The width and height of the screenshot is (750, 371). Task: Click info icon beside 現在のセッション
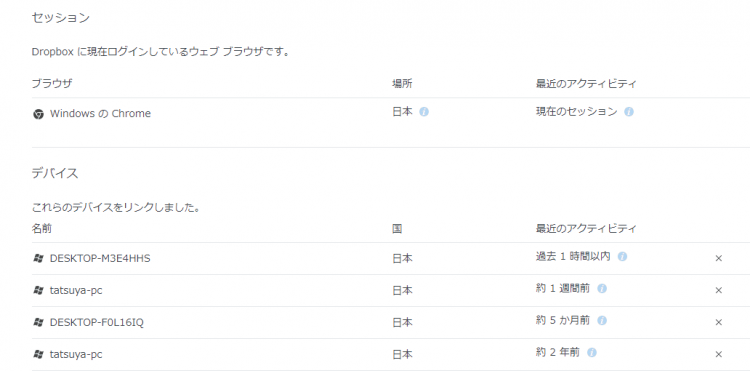pos(629,112)
